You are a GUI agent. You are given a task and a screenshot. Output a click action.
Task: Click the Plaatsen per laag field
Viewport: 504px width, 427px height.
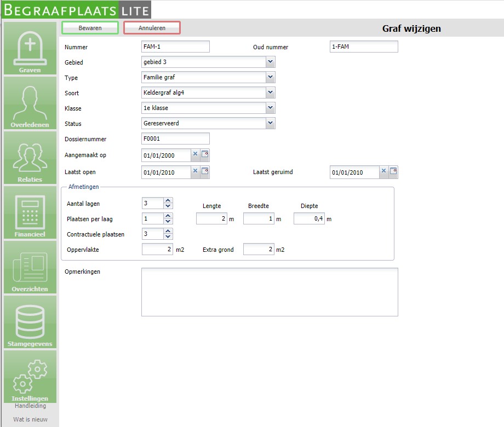click(153, 218)
